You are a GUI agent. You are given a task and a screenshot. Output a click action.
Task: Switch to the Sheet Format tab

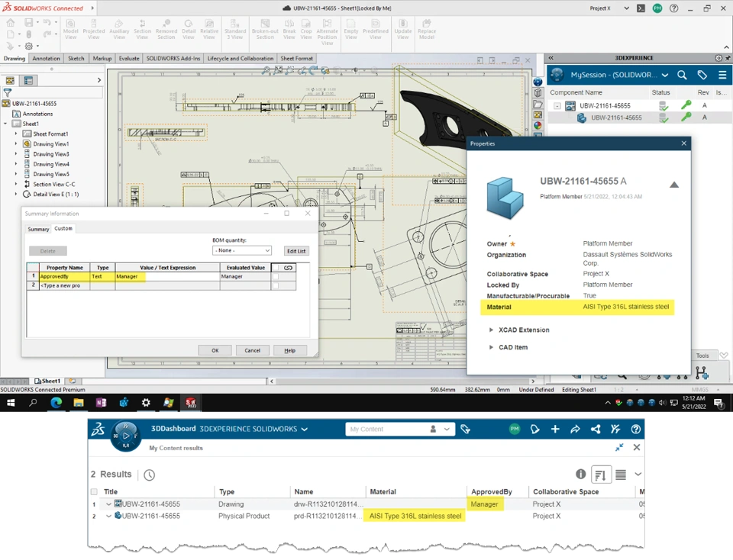pos(297,59)
